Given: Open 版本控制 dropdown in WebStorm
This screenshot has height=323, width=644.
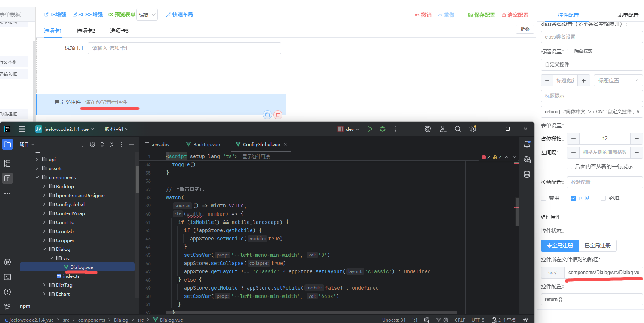Looking at the screenshot, I should click(117, 129).
